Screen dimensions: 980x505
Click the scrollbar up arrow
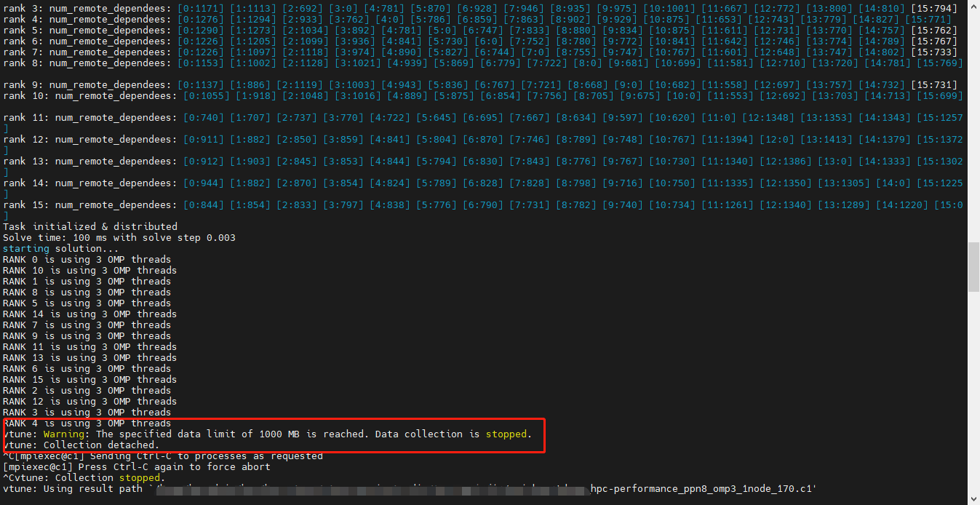(x=974, y=6)
